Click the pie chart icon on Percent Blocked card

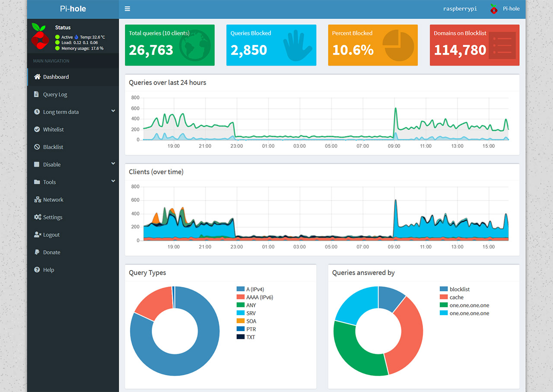[398, 45]
